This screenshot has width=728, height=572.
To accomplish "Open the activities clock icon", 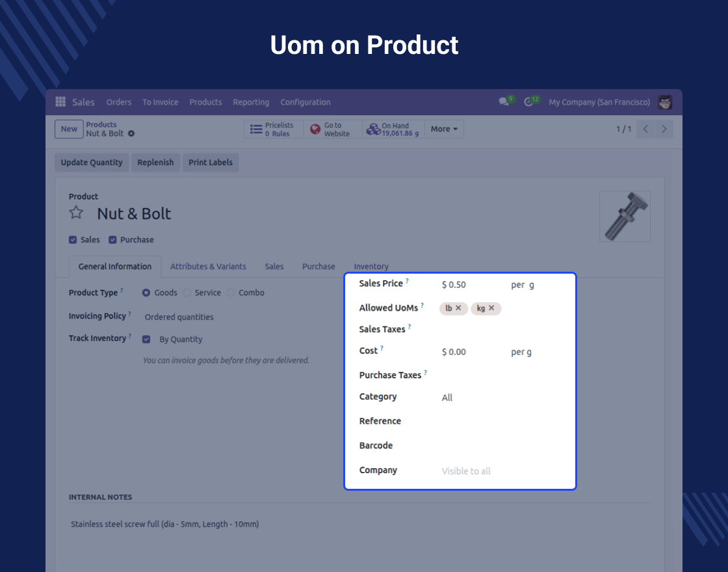I will pos(528,101).
